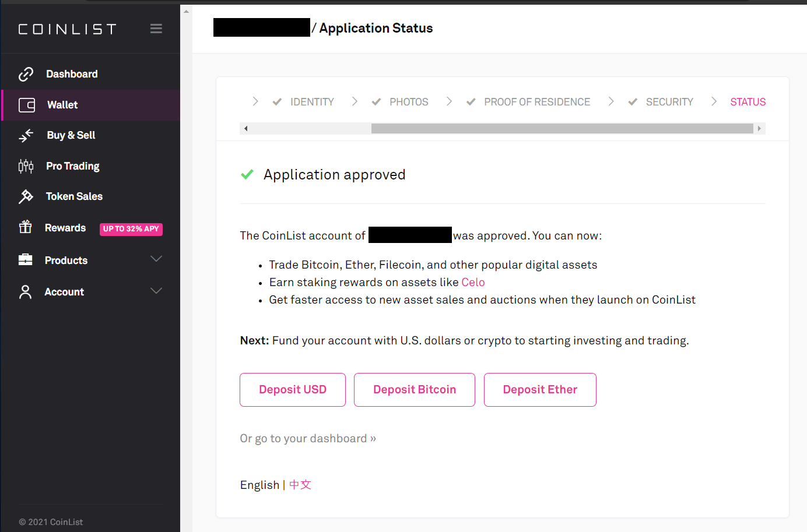This screenshot has height=532, width=807.
Task: Click the chevron before PHOTOS step
Action: coord(355,101)
